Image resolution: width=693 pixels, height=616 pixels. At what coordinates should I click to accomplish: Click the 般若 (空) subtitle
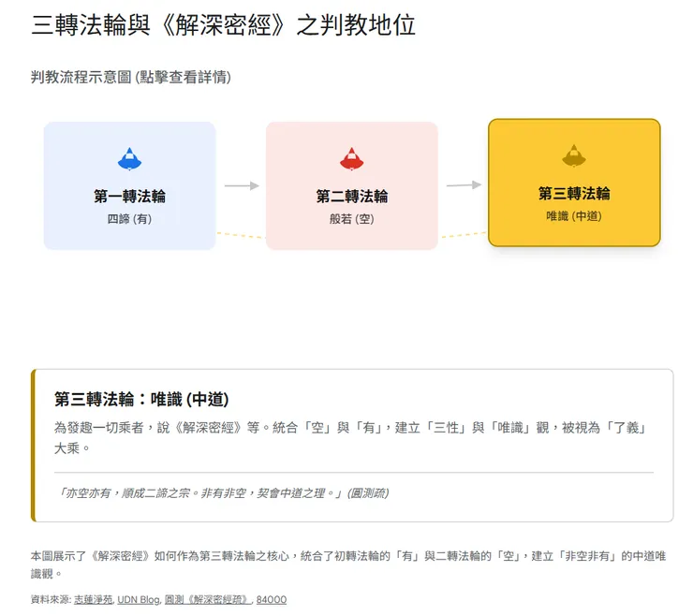(352, 219)
